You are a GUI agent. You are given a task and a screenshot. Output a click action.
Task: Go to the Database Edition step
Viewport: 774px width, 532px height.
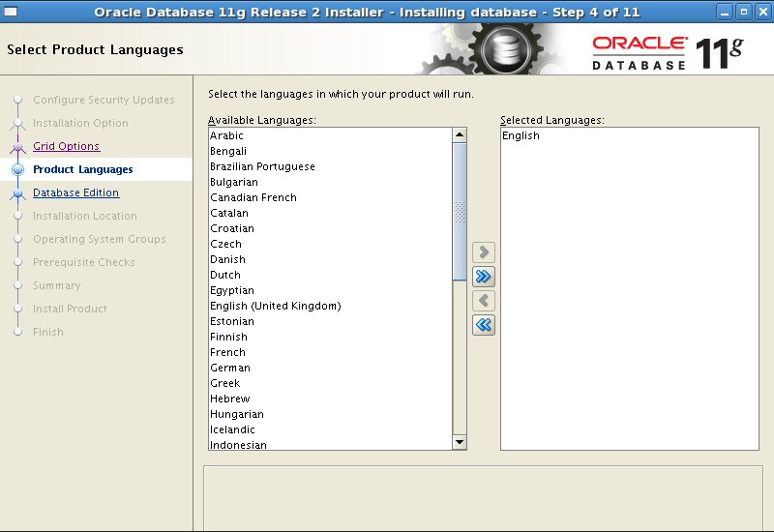(76, 192)
